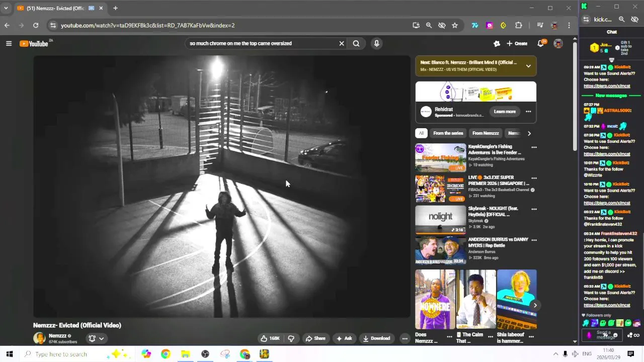The height and width of the screenshot is (362, 644).
Task: Open options menu for the Rehidrat ad
Action: coord(528,112)
